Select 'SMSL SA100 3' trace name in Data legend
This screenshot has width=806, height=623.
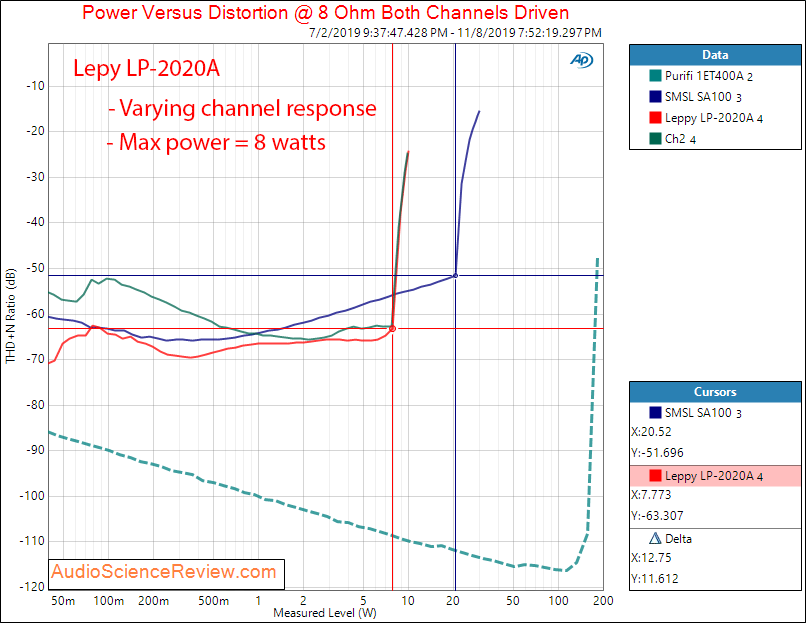tap(703, 97)
